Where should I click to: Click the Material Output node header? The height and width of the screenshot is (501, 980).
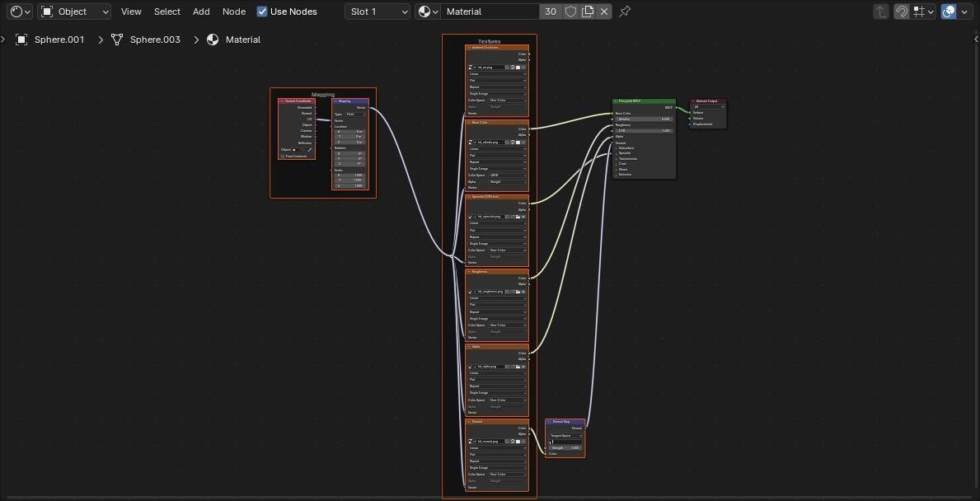tap(709, 101)
